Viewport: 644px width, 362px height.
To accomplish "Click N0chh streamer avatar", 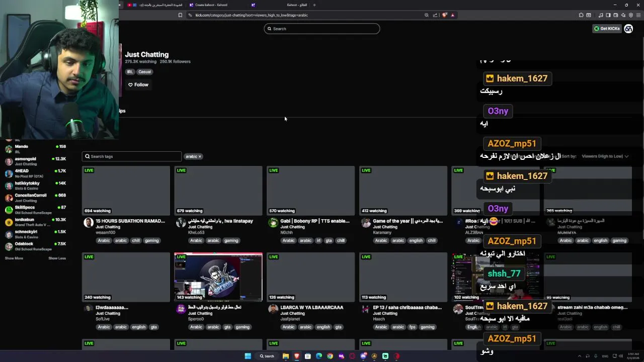I will pos(273,223).
